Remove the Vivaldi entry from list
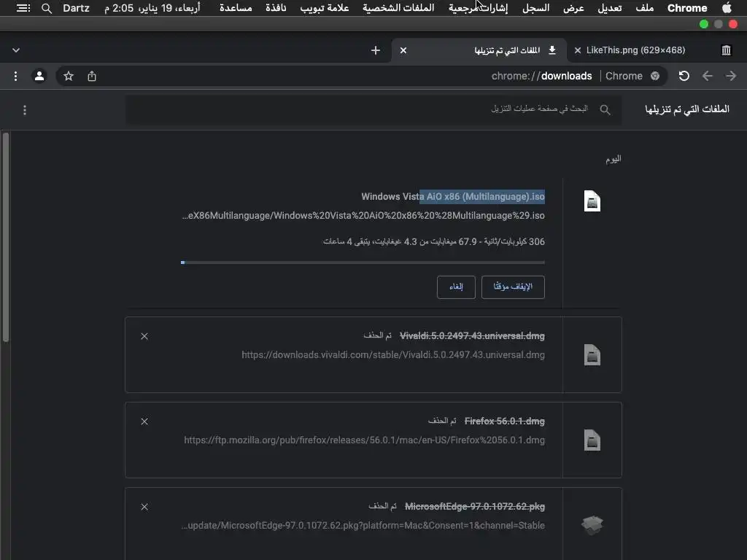Screen dimensions: 747x560 (144, 336)
